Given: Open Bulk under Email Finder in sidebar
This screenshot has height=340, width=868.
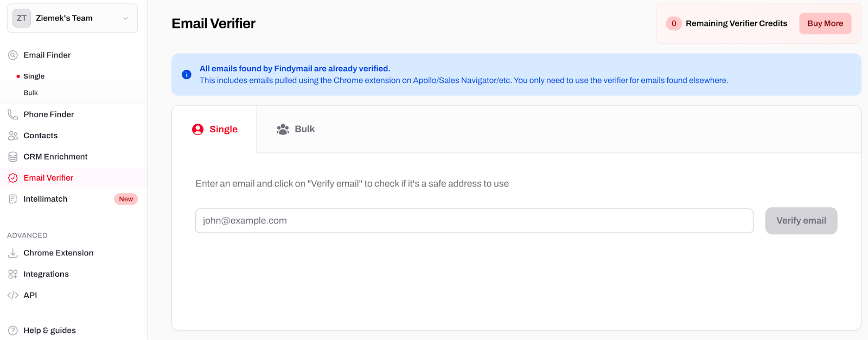Looking at the screenshot, I should (x=31, y=93).
